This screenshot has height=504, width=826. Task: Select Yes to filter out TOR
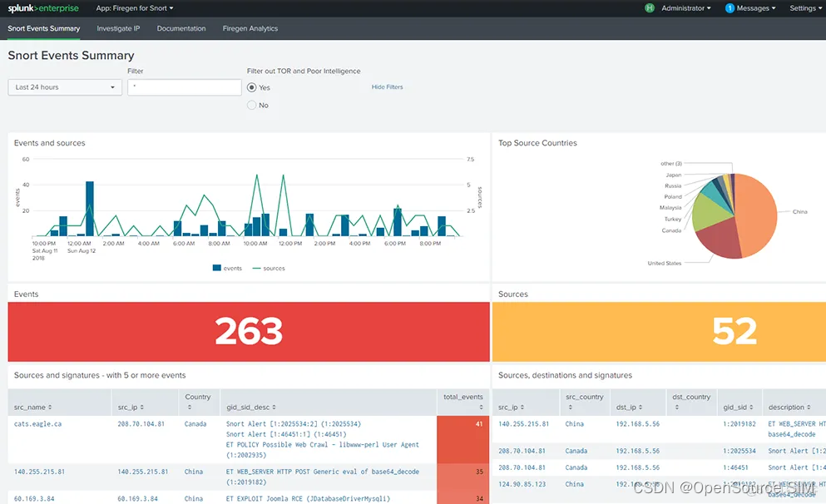tap(252, 87)
